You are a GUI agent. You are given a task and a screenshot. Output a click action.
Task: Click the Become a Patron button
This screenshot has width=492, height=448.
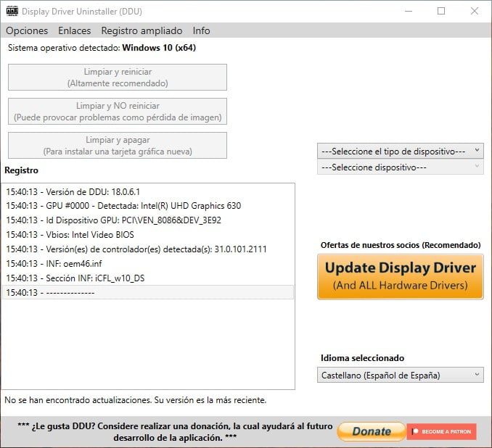(441, 431)
